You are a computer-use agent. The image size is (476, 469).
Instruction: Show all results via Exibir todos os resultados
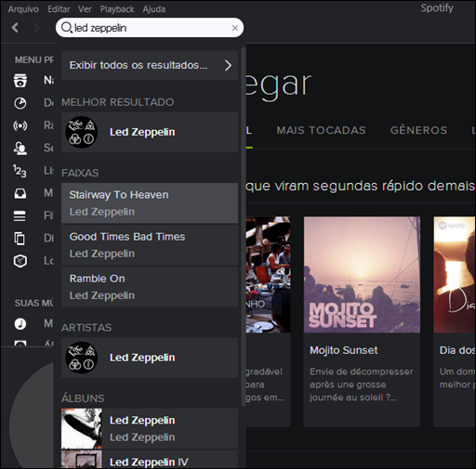pos(150,65)
